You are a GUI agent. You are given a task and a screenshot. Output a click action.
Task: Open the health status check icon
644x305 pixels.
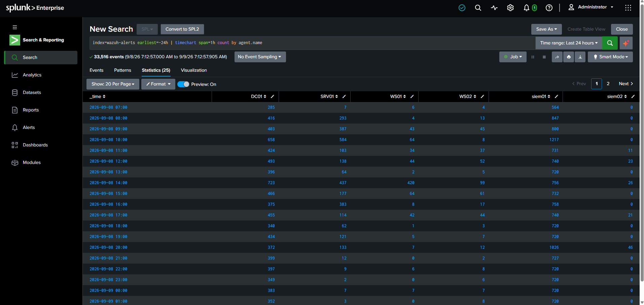(x=462, y=8)
